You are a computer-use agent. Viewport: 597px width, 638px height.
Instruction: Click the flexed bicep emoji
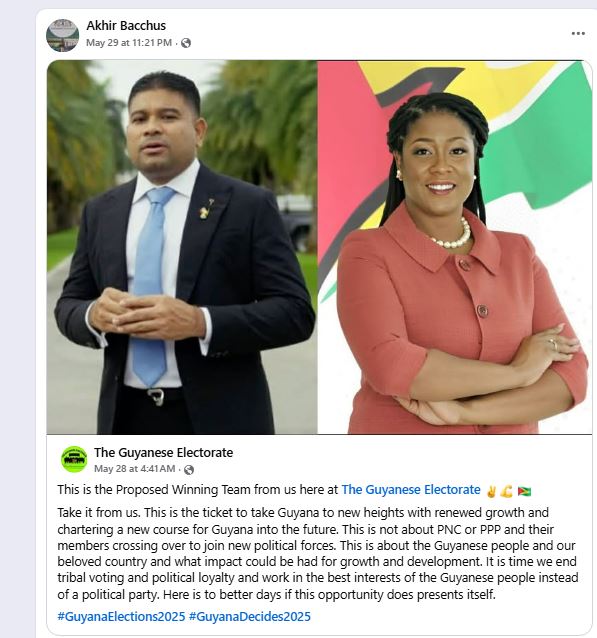point(507,491)
